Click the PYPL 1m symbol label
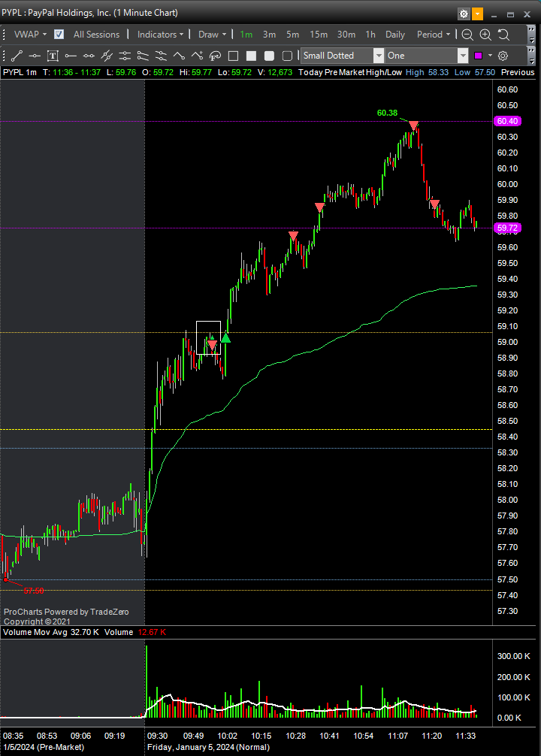This screenshot has height=756, width=541. (x=20, y=72)
